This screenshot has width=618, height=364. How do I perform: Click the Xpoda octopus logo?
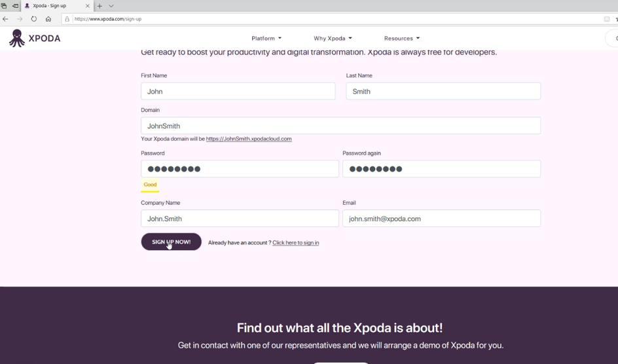(x=16, y=38)
